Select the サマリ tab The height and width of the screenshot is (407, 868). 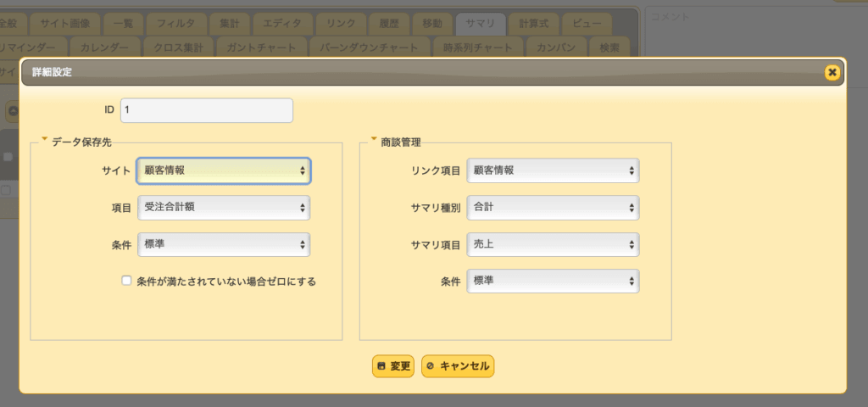[480, 23]
